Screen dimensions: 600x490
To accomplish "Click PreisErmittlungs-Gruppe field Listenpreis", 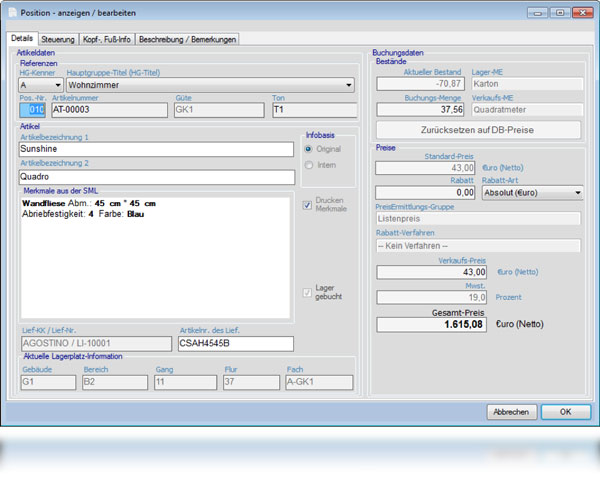I will 478,219.
